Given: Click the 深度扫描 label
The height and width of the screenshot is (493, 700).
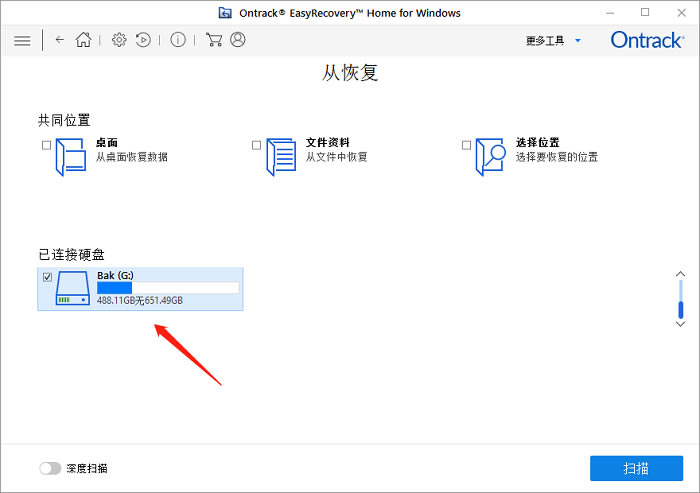Looking at the screenshot, I should point(87,468).
